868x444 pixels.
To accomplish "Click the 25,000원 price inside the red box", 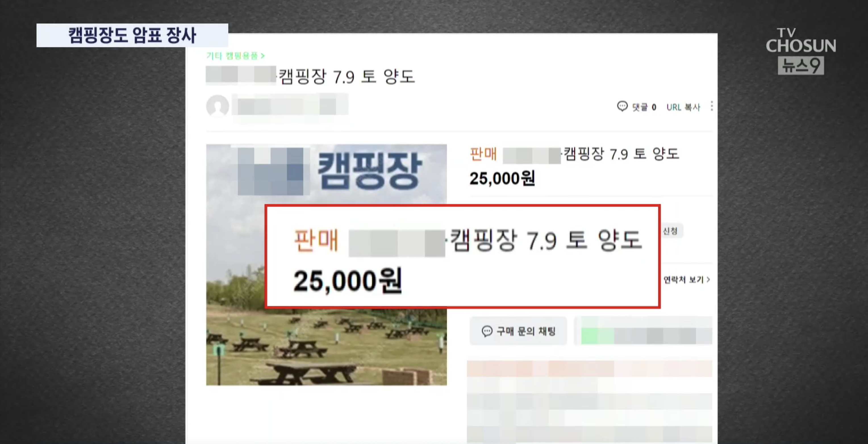I will coord(347,281).
